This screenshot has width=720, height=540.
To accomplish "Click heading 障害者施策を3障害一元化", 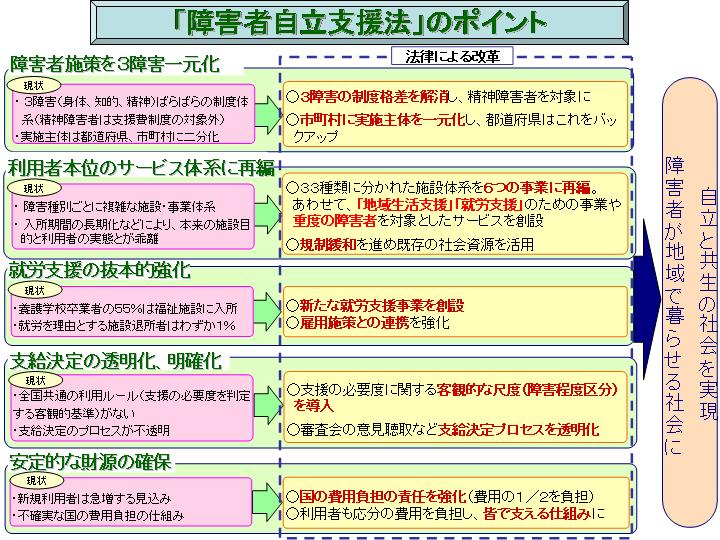I will (114, 64).
